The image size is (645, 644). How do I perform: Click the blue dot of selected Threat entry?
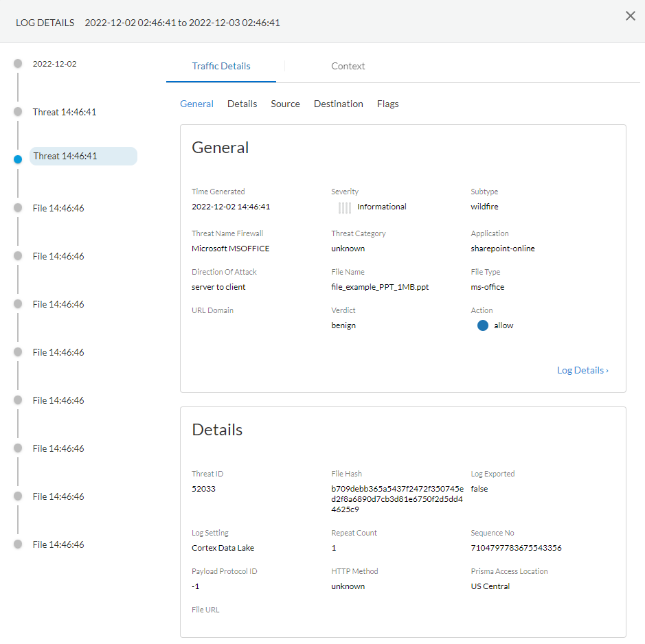pyautogui.click(x=18, y=159)
